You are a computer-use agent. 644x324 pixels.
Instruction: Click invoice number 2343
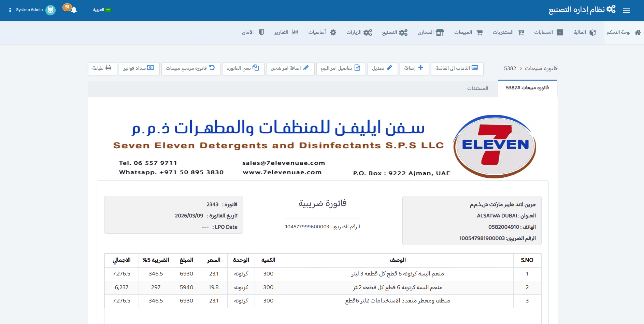212,204
